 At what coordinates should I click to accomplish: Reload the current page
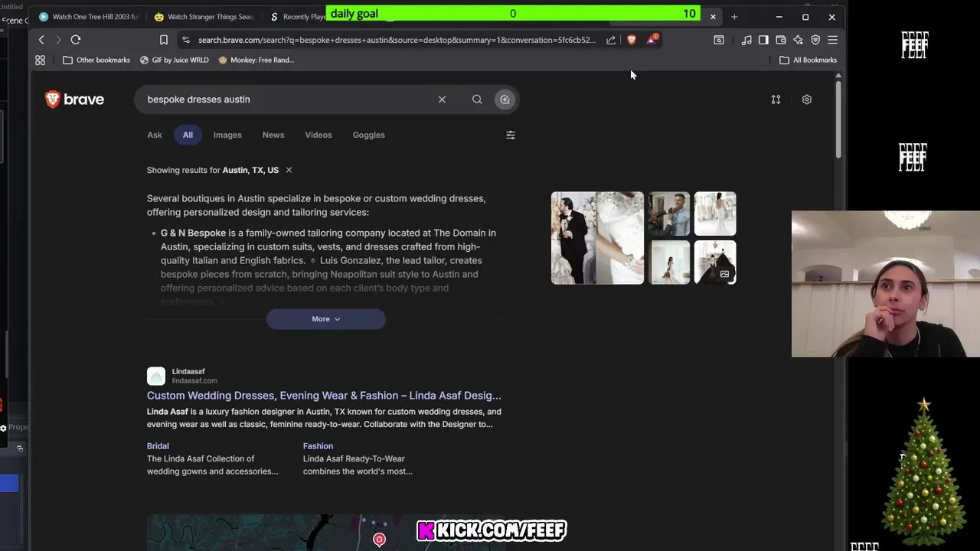[76, 40]
